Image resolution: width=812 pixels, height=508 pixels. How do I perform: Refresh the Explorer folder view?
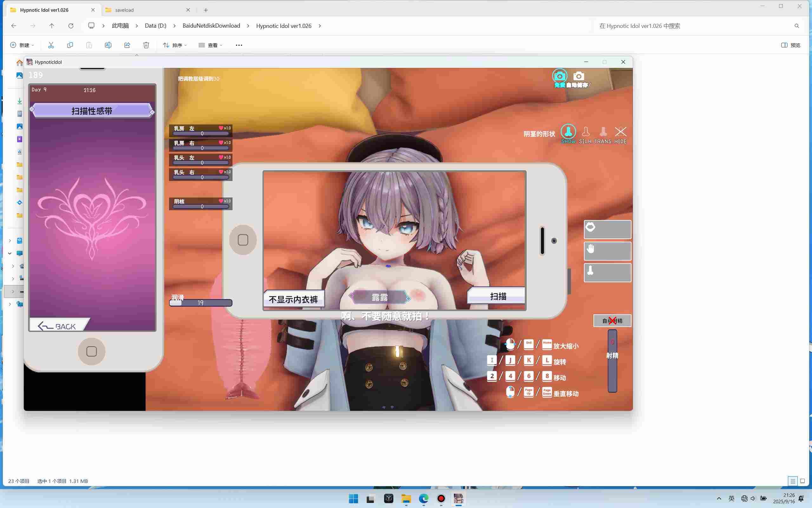(x=71, y=26)
